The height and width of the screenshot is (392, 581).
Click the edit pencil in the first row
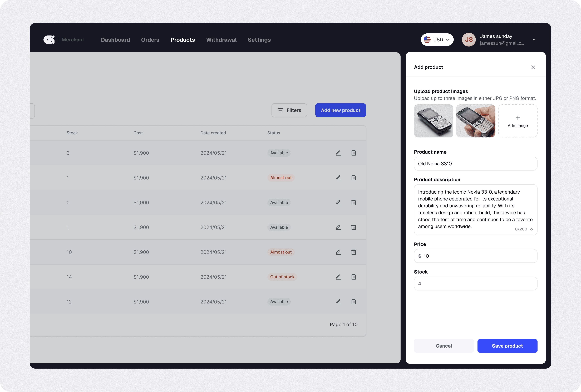coord(338,153)
